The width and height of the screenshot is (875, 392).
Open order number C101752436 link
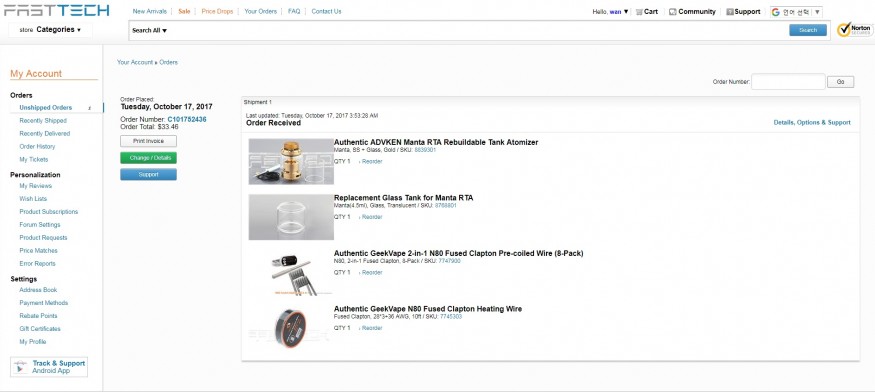[187, 119]
